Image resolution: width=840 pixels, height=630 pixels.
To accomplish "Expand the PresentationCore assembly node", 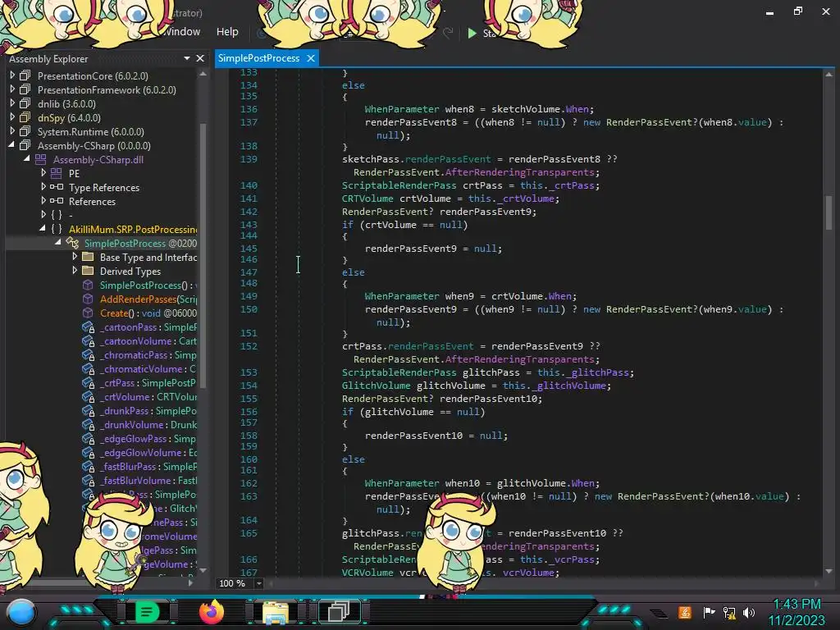I will pyautogui.click(x=12, y=75).
